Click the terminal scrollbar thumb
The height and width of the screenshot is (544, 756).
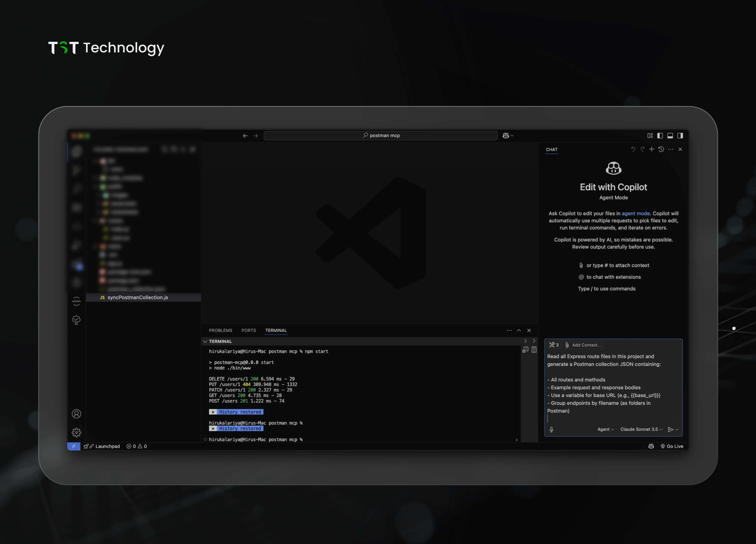click(517, 440)
